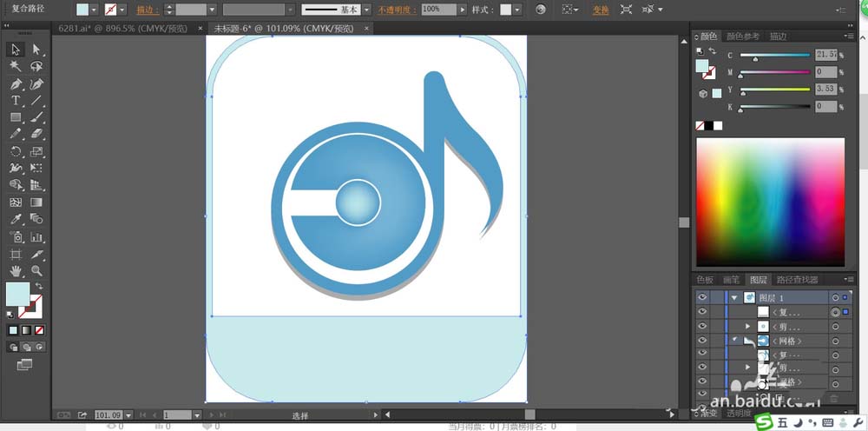This screenshot has width=868, height=431.
Task: Select the Perspective Grid tool
Action: 36,185
